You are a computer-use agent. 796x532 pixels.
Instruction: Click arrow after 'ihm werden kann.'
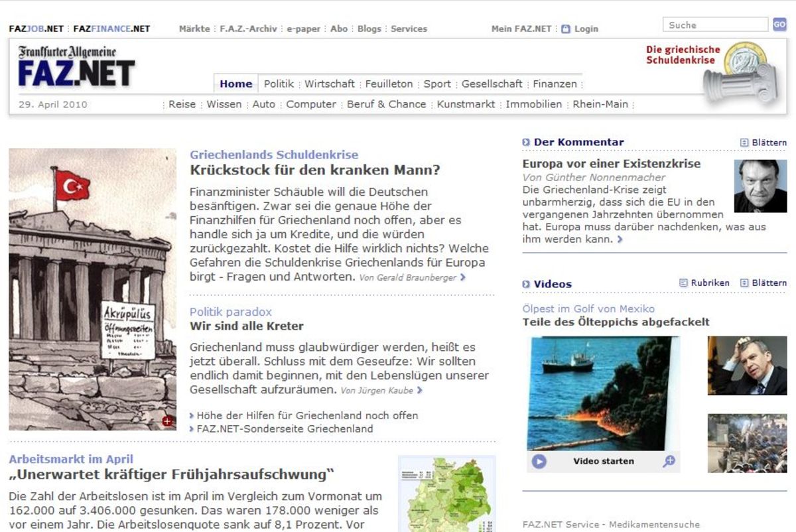pyautogui.click(x=620, y=239)
